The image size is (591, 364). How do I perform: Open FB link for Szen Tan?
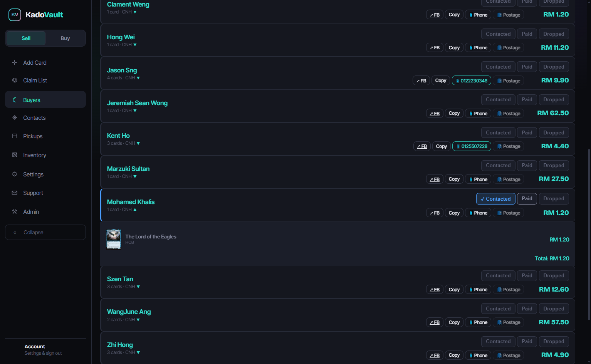coord(435,290)
